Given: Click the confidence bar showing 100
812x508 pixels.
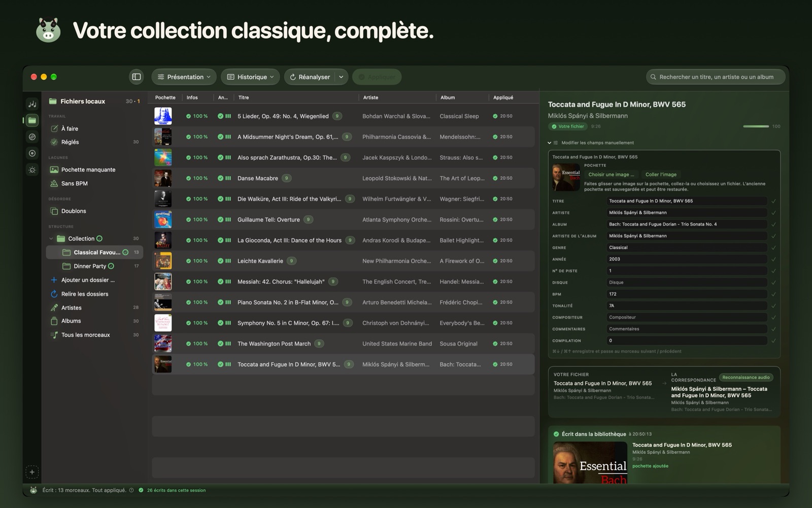Looking at the screenshot, I should pyautogui.click(x=756, y=126).
